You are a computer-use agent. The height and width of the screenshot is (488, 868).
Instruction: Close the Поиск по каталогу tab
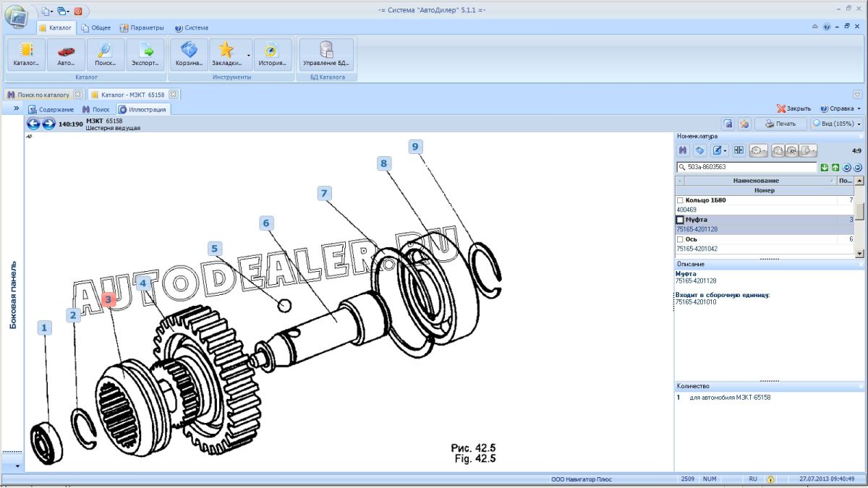click(77, 95)
